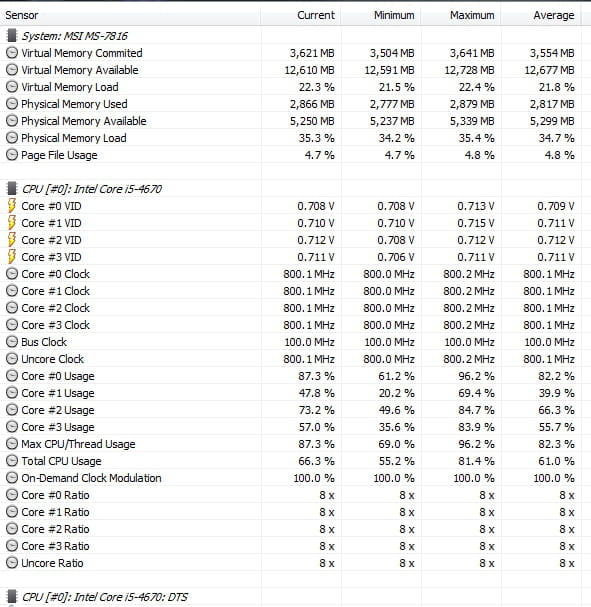Click the icon beside Page File Usage
591x607 pixels.
click(12, 155)
